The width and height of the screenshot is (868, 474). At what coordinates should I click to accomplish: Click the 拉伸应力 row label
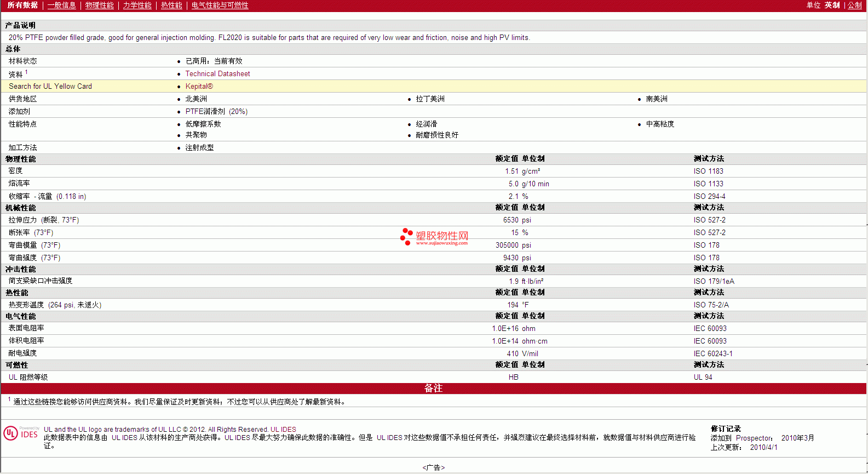click(x=44, y=220)
